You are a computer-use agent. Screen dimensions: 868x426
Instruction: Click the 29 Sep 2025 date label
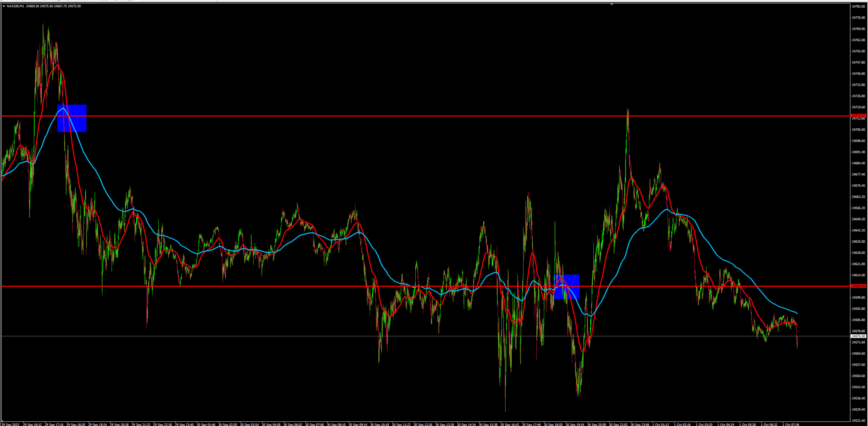(10, 424)
